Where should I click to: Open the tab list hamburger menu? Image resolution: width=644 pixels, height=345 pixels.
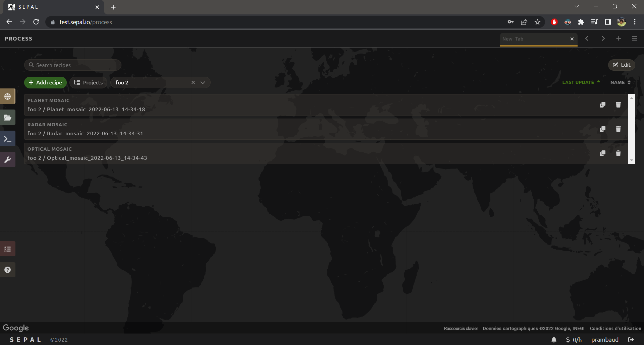pos(634,39)
